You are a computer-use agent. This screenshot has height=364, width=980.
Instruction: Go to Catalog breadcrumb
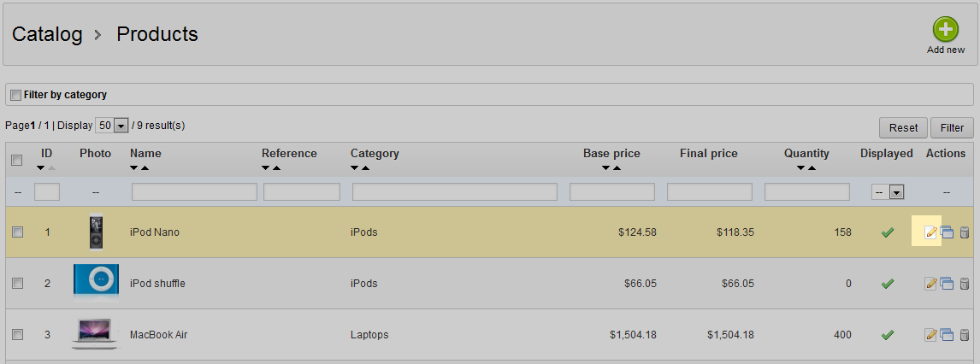pyautogui.click(x=48, y=33)
